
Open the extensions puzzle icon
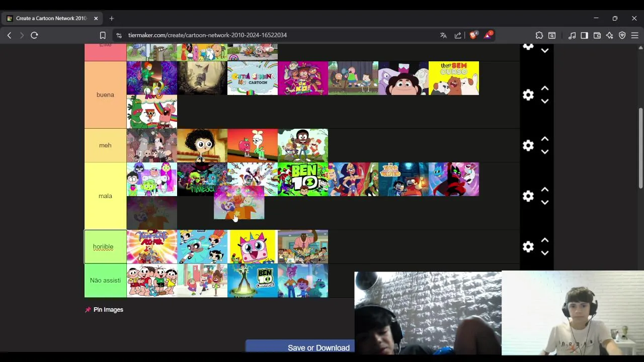(539, 35)
